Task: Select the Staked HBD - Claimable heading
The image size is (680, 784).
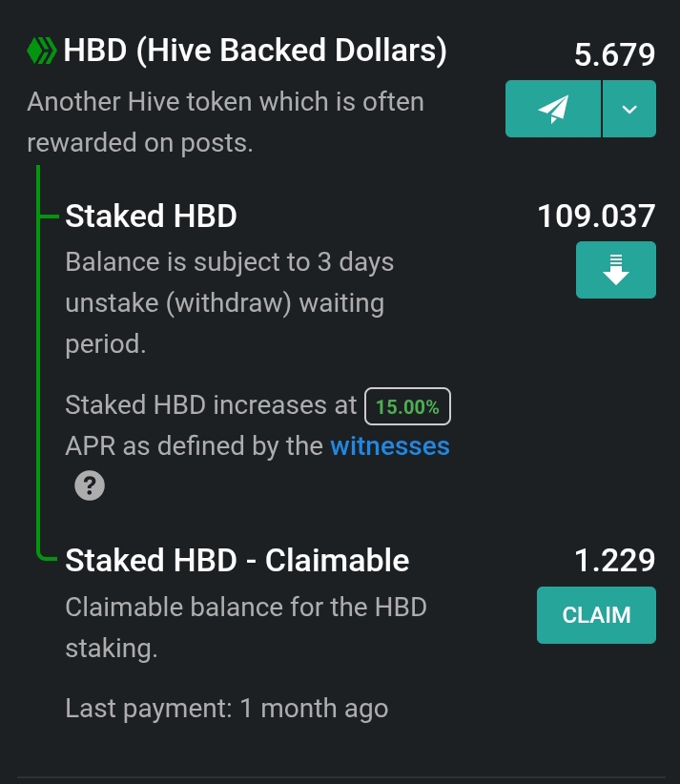Action: click(237, 560)
